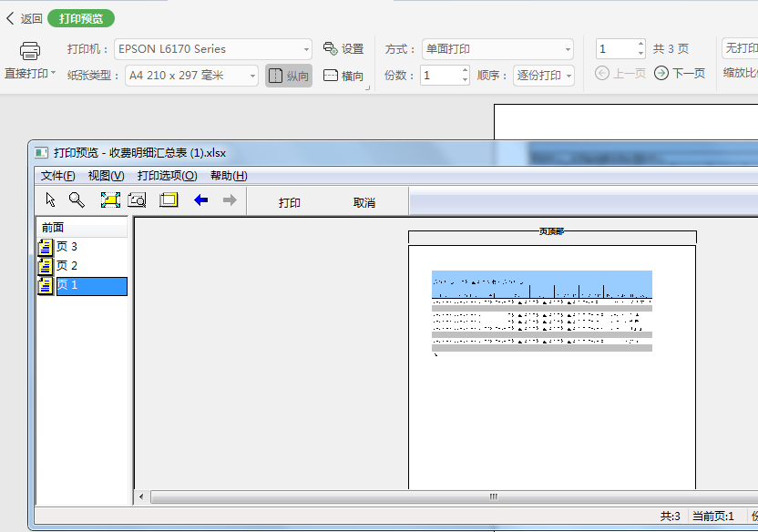Click the blue left arrow previous page
758x532 pixels.
click(200, 200)
